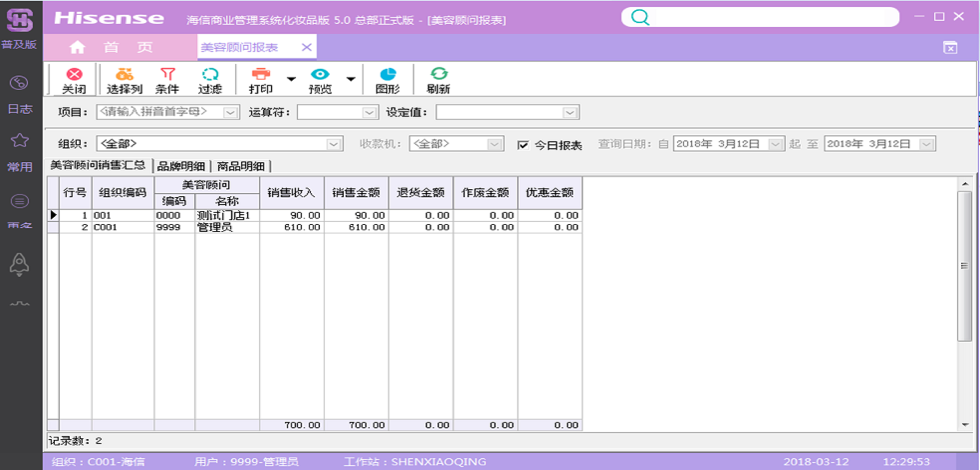This screenshot has height=470, width=980.
Task: Switch to the 品牌明细 tab
Action: [181, 166]
